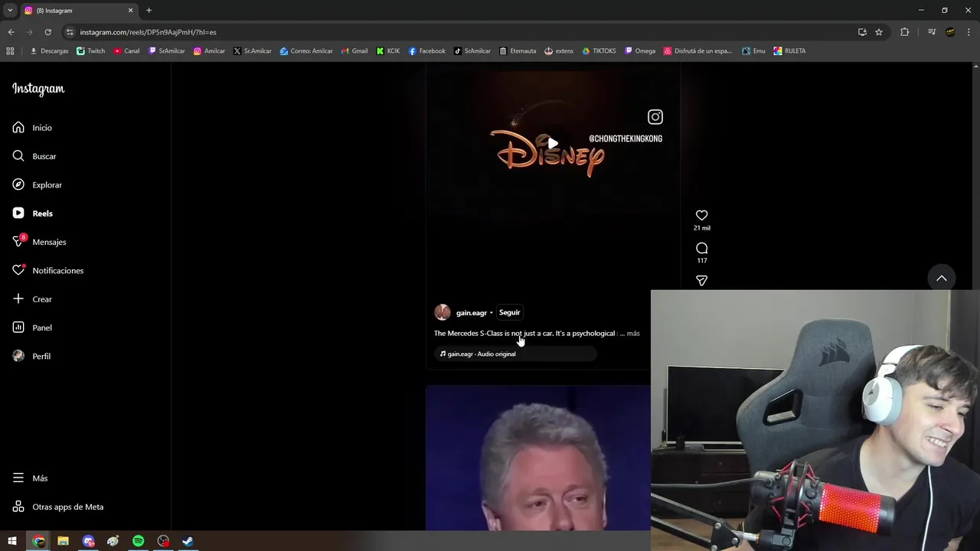The height and width of the screenshot is (551, 980).
Task: Open the KCIK bookmark
Action: click(388, 51)
